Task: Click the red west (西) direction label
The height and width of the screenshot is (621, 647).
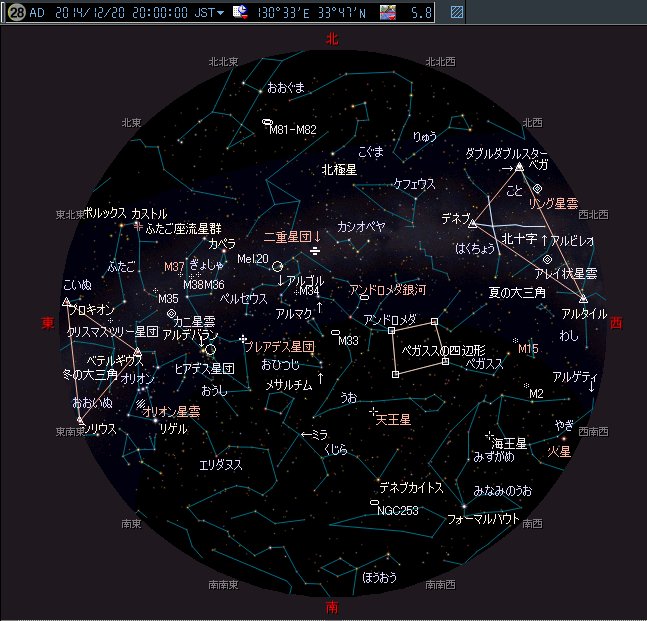Action: [616, 323]
